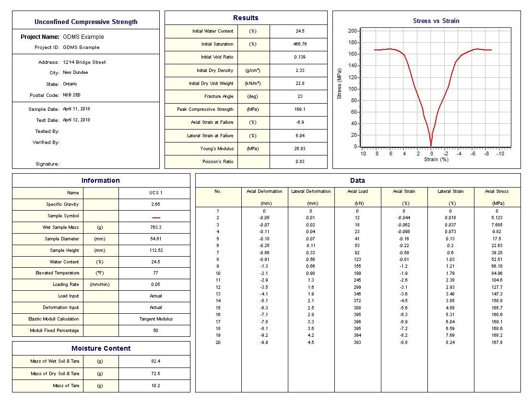
Task: Select the Young's Modulus result value
Action: coord(300,149)
